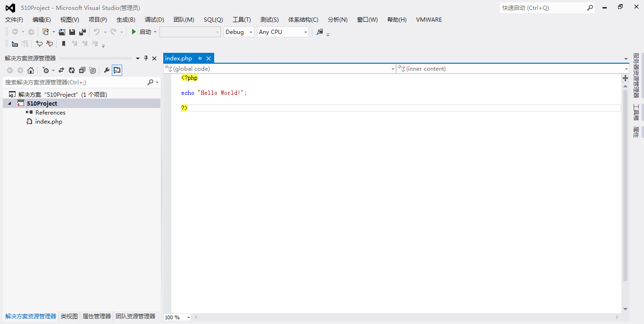Click the Open File toolbar icon
Viewport: 644px width, 324px height.
(x=62, y=32)
